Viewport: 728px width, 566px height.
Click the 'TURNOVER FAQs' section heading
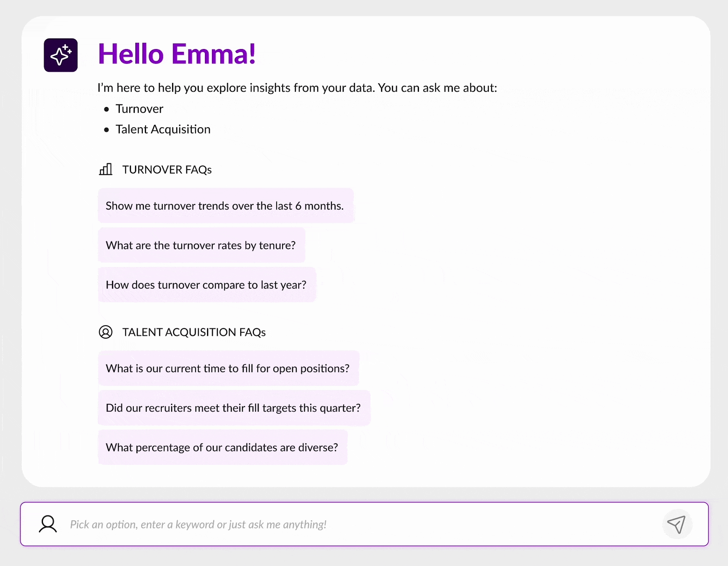pos(167,170)
